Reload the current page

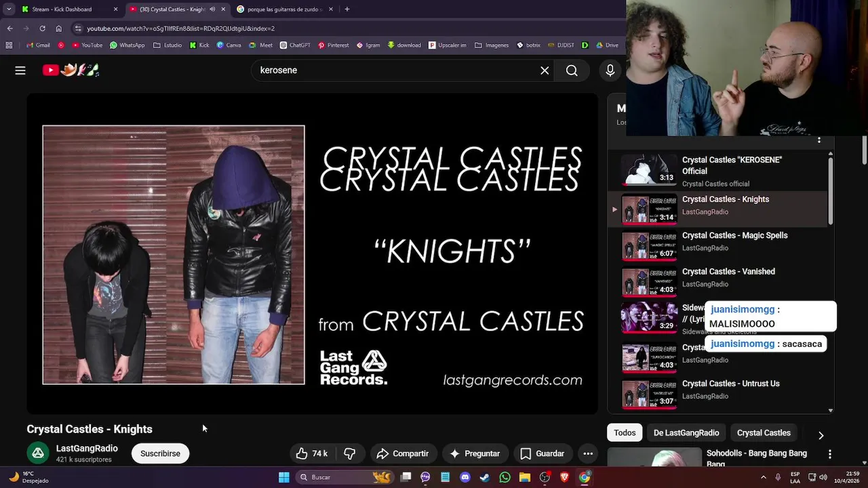tap(42, 28)
